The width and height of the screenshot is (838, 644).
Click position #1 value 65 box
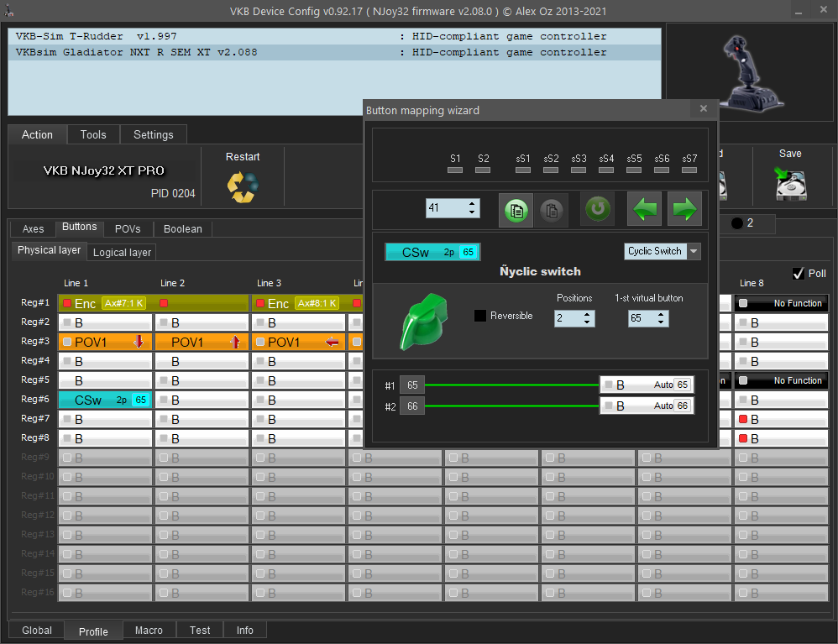click(x=412, y=385)
